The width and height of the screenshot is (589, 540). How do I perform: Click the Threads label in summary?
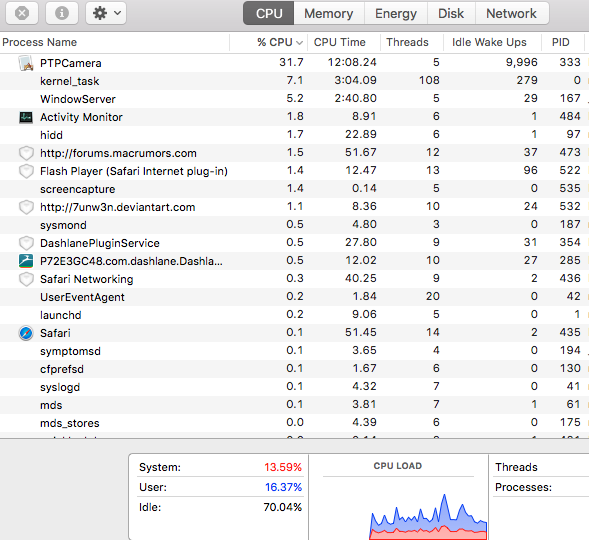click(x=516, y=467)
